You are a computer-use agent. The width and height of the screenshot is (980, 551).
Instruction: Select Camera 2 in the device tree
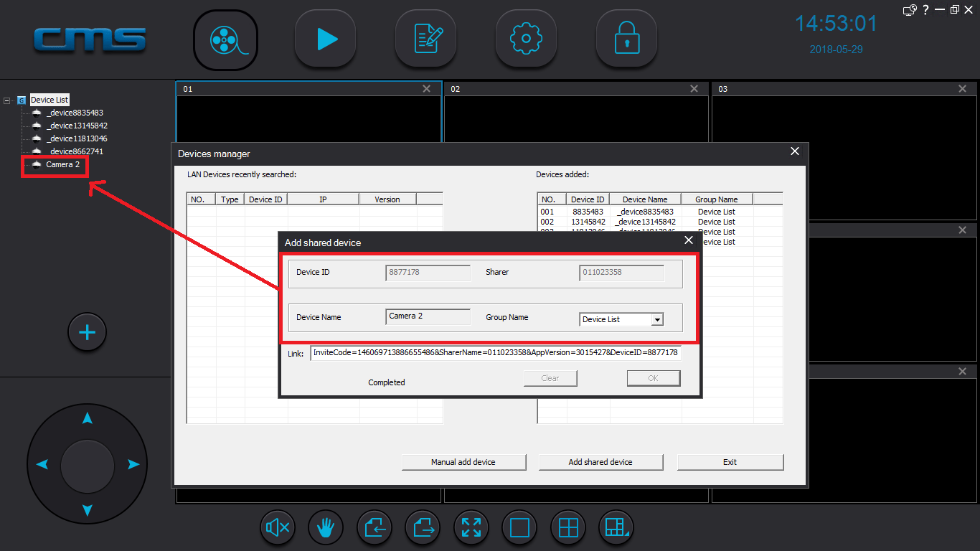click(x=62, y=164)
